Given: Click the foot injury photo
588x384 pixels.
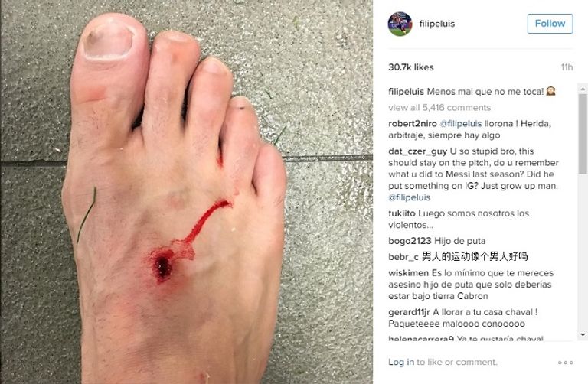Looking at the screenshot, I should click(186, 192).
